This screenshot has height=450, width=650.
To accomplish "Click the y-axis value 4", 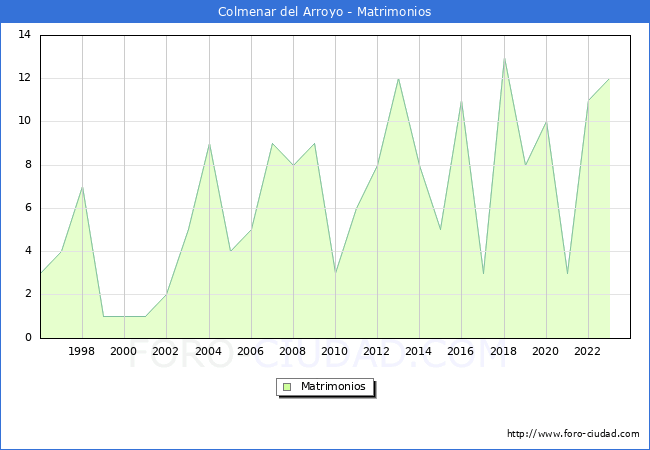I will click(x=28, y=251).
